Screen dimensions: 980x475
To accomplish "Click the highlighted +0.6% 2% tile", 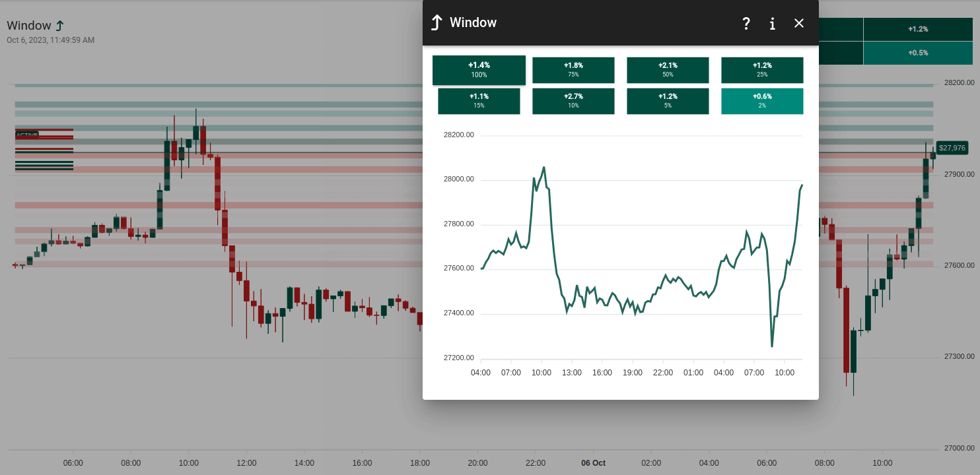I will pos(762,101).
